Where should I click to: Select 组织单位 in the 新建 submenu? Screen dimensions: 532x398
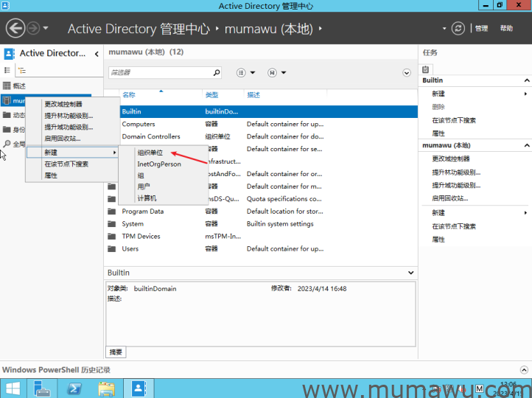[150, 152]
